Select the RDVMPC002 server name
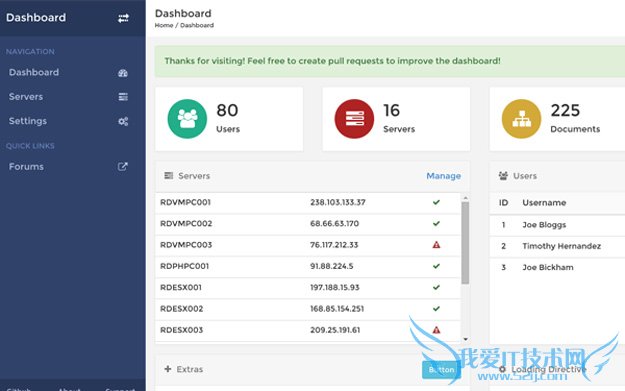This screenshot has height=391, width=625. tap(186, 224)
